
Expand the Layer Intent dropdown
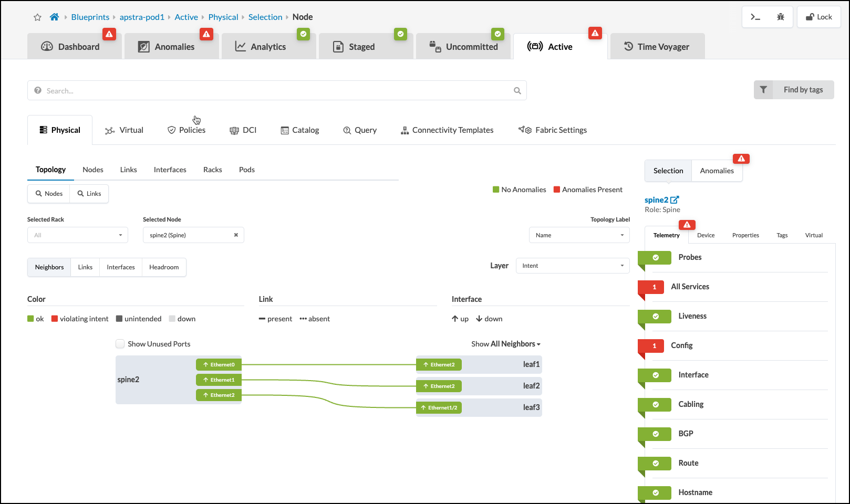pyautogui.click(x=572, y=266)
